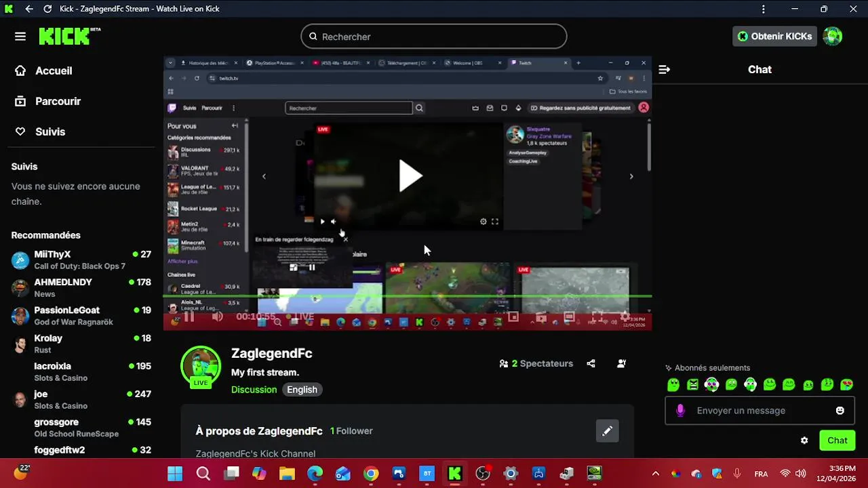Pause the live stream video
This screenshot has height=488, width=868.
tap(189, 317)
